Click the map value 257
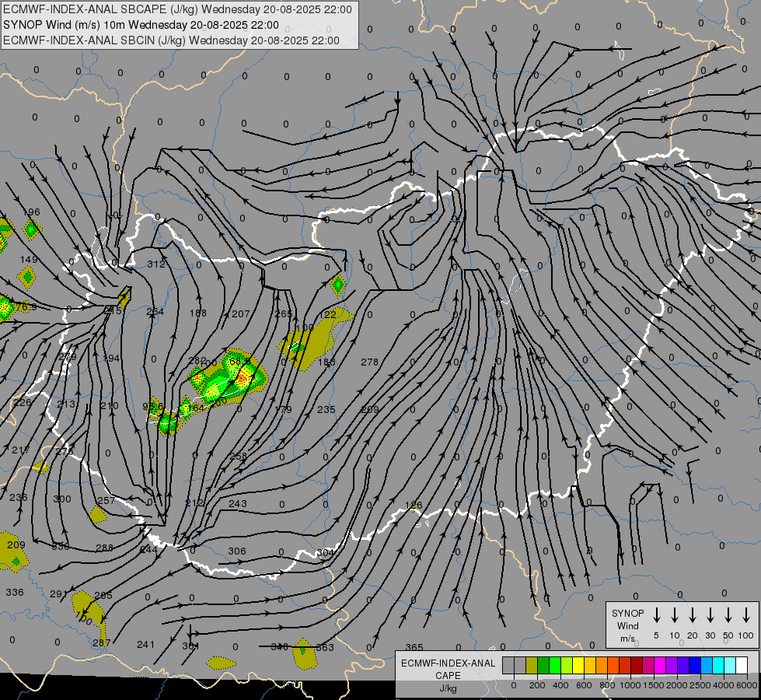 [x=106, y=500]
